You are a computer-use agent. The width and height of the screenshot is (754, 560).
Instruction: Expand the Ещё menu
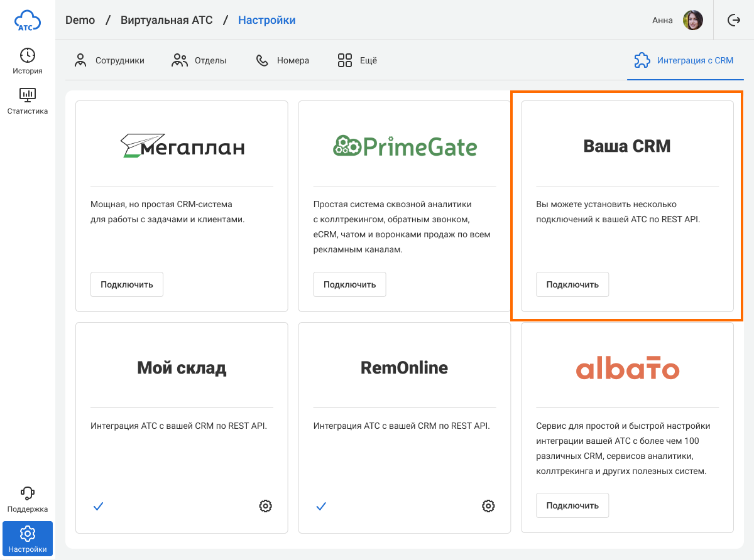pos(357,61)
